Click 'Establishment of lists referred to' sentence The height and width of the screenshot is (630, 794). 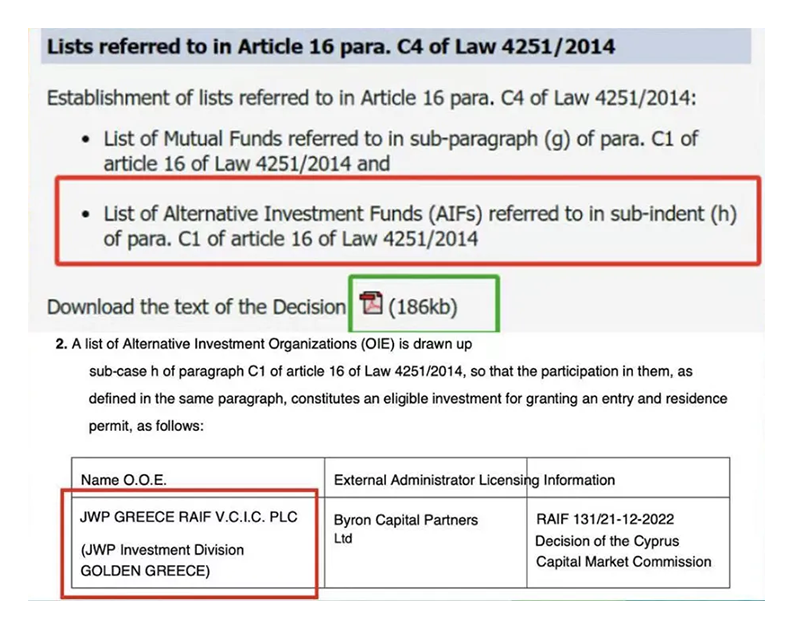[x=372, y=98]
